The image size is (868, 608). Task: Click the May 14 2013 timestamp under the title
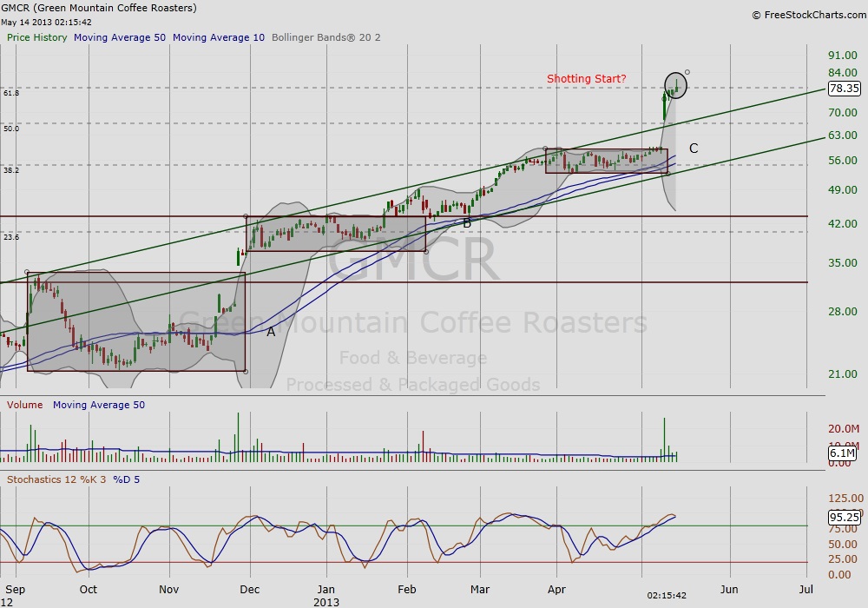pyautogui.click(x=46, y=23)
